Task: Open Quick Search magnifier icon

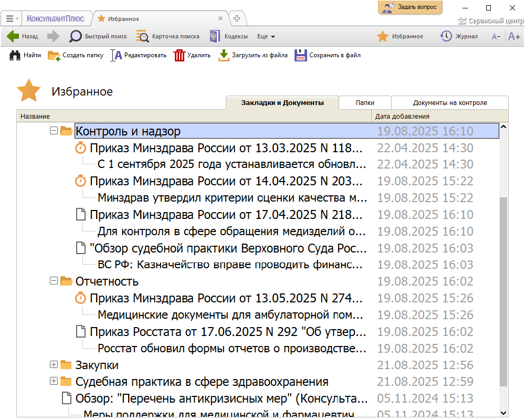Action: pyautogui.click(x=76, y=37)
